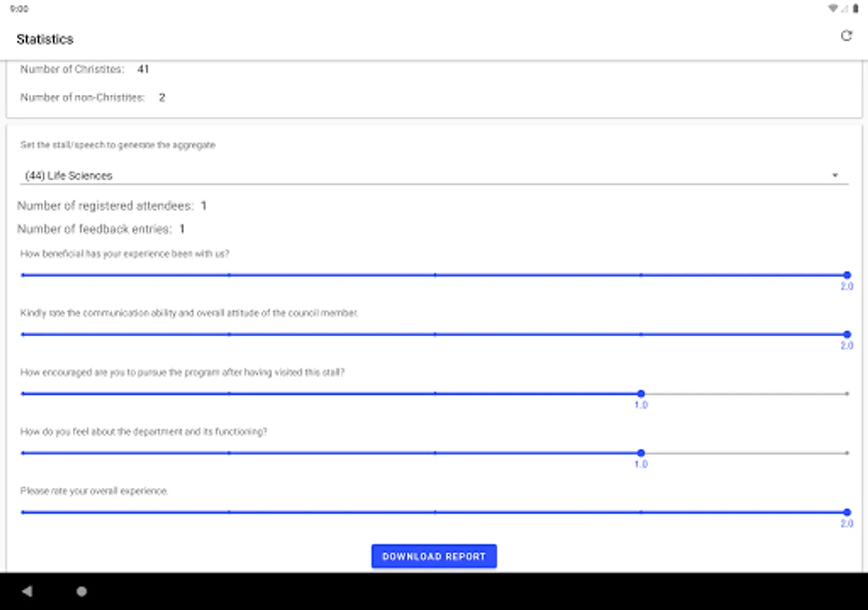Click the communication ability slider thumb

(847, 334)
